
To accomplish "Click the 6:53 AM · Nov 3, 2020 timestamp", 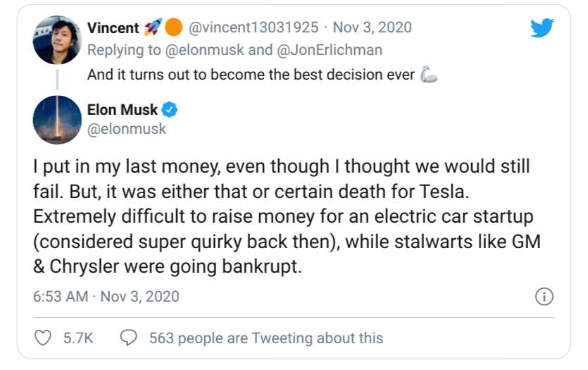I will pos(106,296).
